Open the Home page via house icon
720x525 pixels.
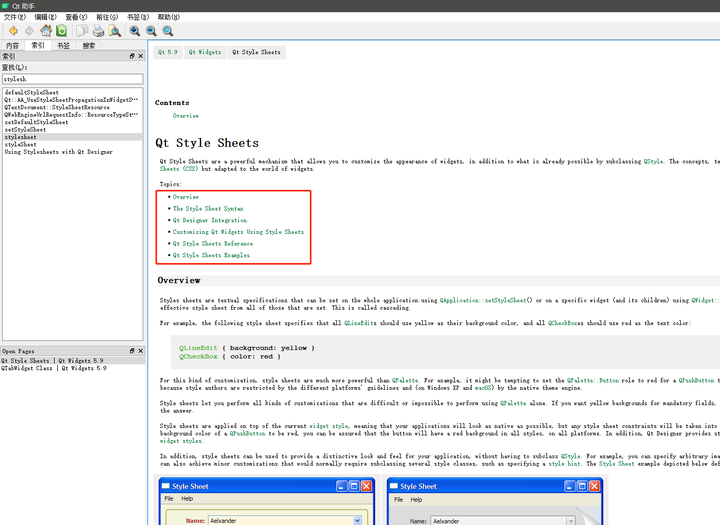point(45,31)
